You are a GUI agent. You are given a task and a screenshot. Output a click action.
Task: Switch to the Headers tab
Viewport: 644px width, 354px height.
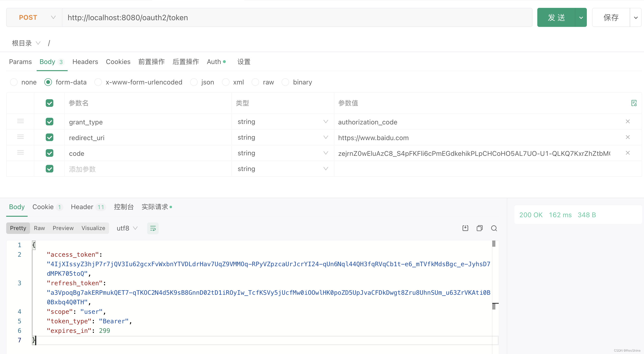[x=85, y=61]
